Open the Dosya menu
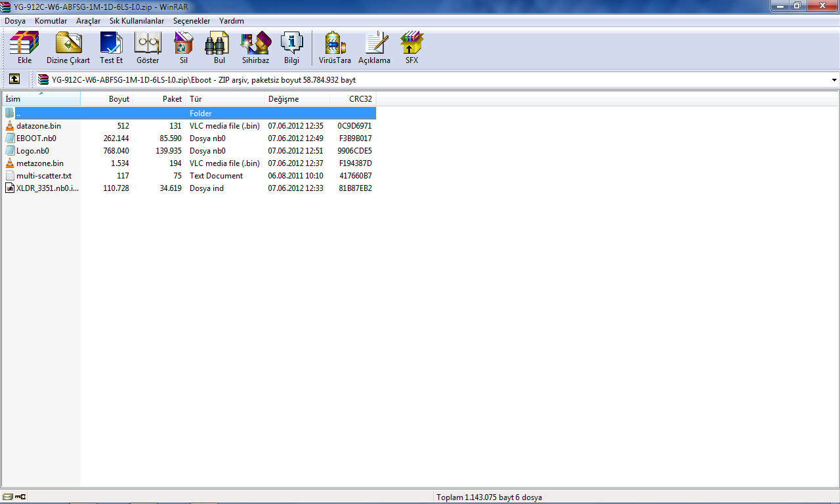 (x=15, y=21)
